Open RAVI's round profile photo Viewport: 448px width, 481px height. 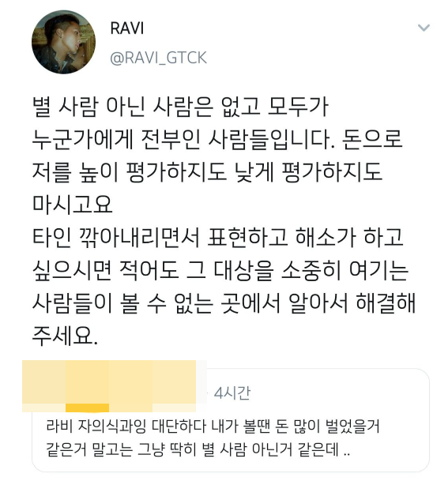(x=64, y=42)
